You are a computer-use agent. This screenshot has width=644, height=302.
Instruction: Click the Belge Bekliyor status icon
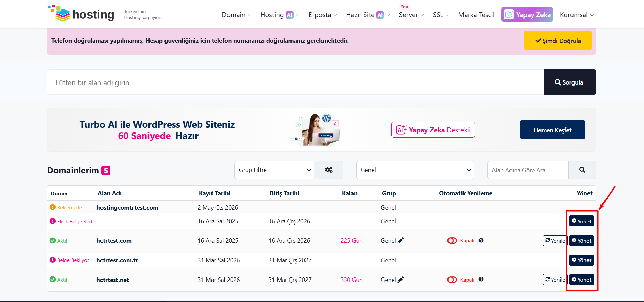click(52, 260)
